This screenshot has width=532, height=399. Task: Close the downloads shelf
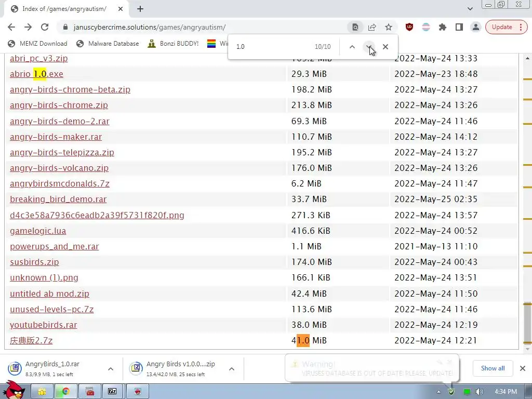pos(523,368)
